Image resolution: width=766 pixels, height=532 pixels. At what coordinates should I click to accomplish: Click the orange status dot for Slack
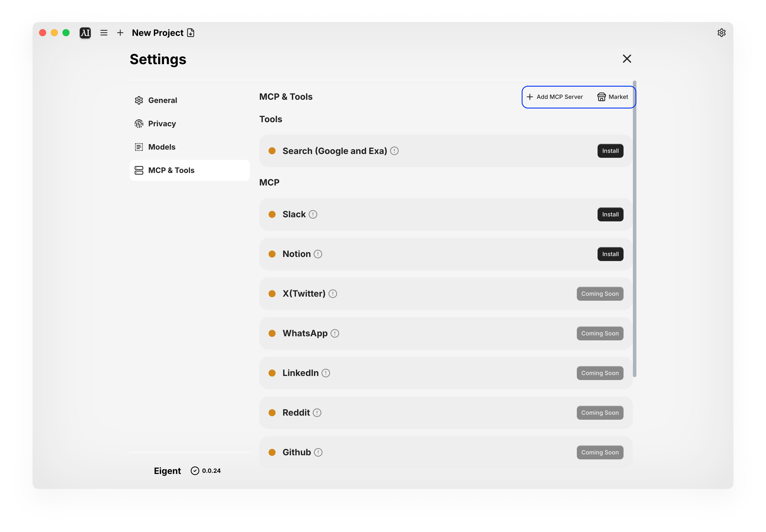272,214
